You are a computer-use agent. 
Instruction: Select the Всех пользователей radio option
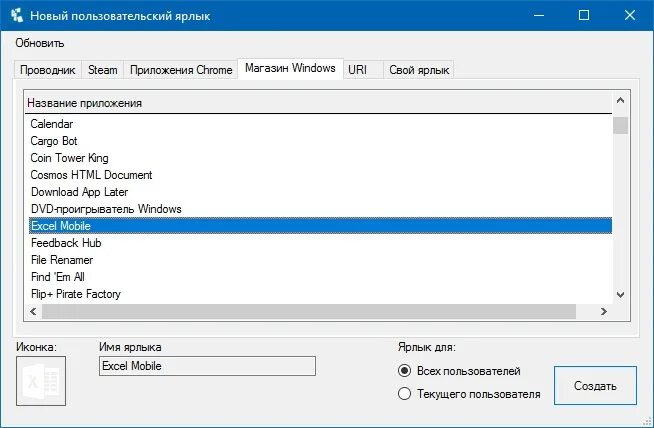(459, 371)
